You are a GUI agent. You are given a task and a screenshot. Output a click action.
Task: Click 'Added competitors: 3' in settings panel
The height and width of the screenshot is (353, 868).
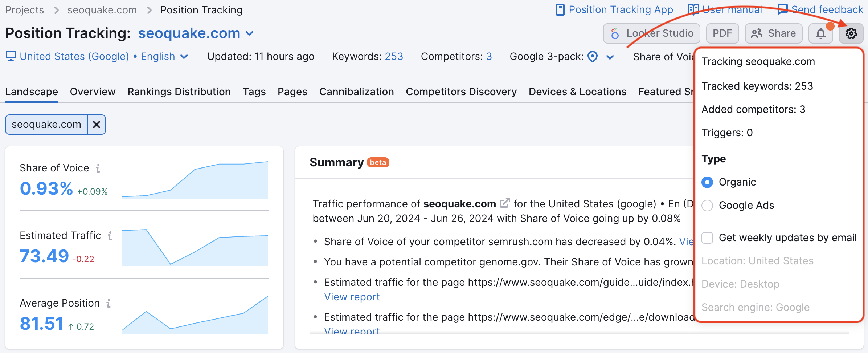click(753, 109)
